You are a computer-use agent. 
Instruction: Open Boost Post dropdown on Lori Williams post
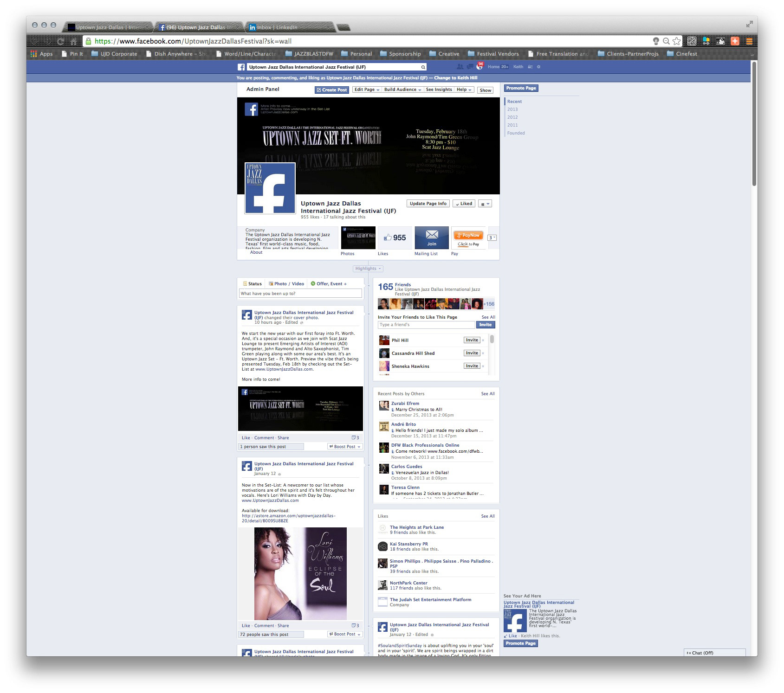click(x=344, y=634)
